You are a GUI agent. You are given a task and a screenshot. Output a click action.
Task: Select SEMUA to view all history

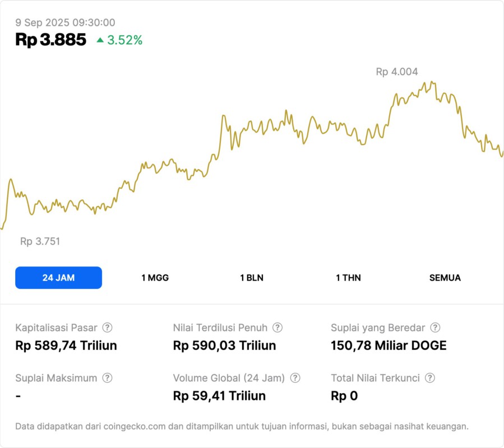pyautogui.click(x=445, y=278)
